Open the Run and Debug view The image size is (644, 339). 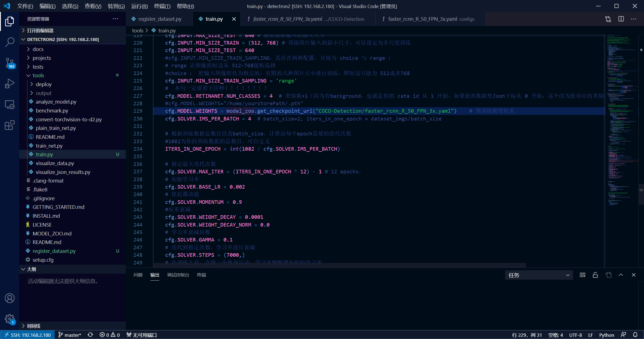(10, 83)
